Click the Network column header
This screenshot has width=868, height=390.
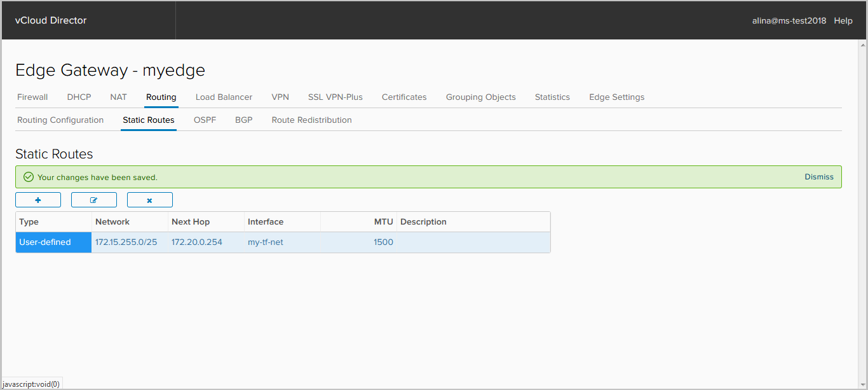click(x=112, y=222)
